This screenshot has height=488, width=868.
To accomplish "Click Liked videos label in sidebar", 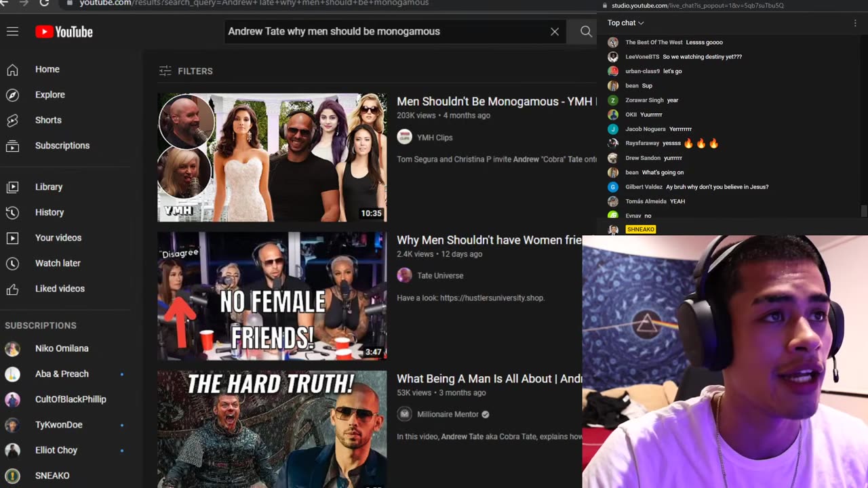I will pos(60,289).
